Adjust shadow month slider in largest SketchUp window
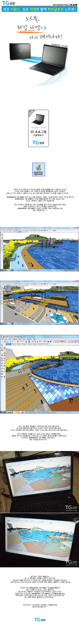The width and height of the screenshot is (79, 644). tap(60, 342)
